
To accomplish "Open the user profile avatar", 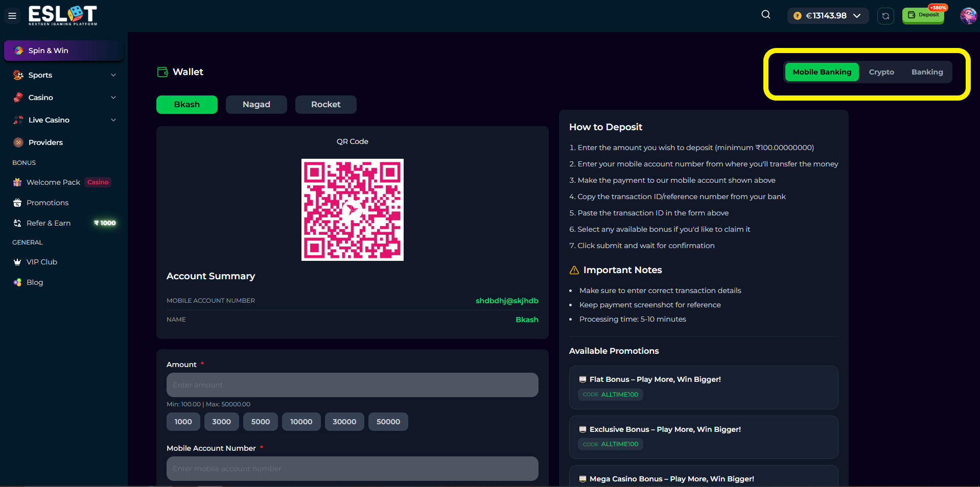I will click(x=968, y=16).
